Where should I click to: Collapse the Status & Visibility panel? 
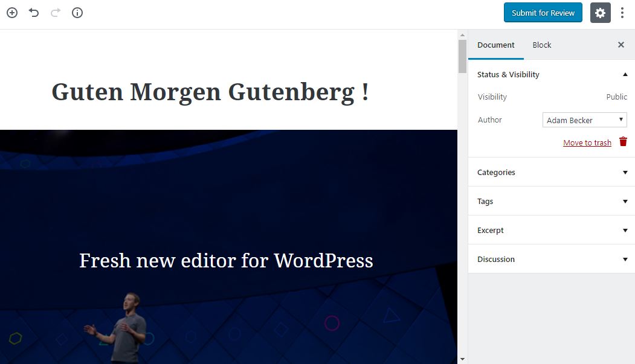[552, 74]
